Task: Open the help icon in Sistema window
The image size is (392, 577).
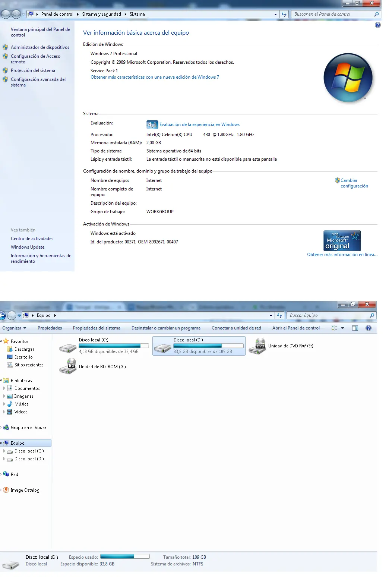Action: (x=377, y=25)
